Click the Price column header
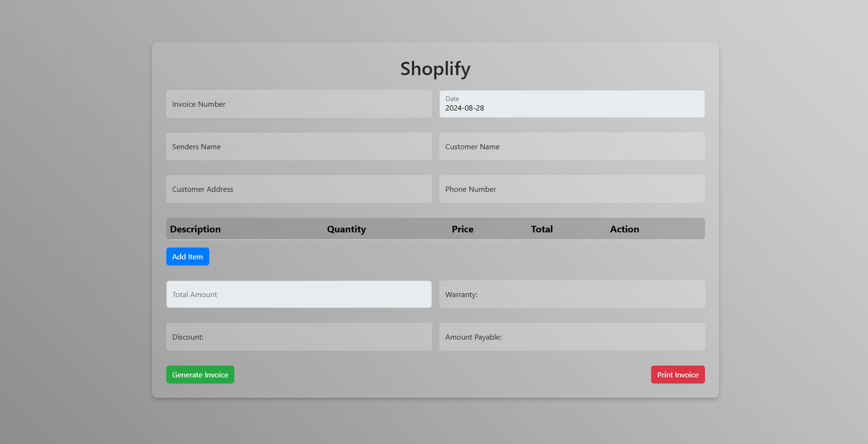Image resolution: width=868 pixels, height=444 pixels. pos(462,229)
